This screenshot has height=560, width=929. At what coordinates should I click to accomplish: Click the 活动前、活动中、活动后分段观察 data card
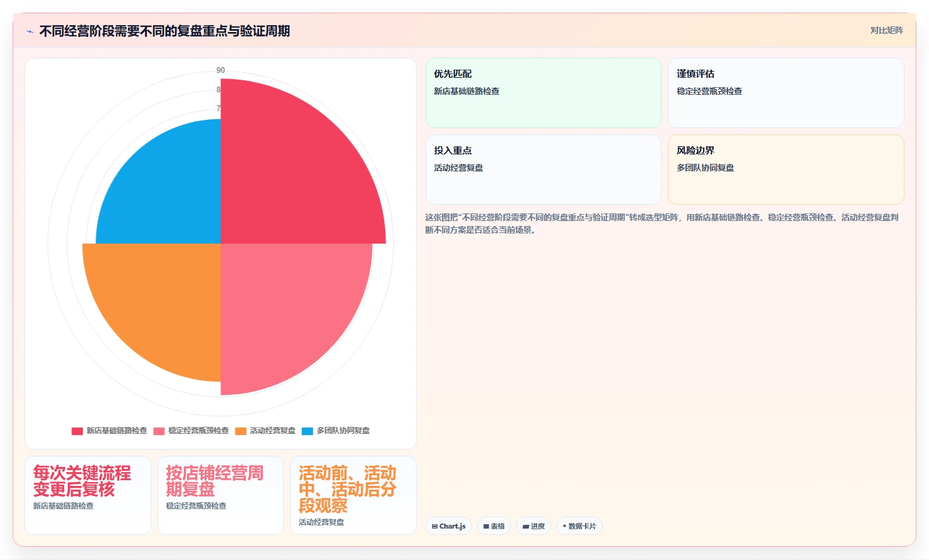[x=353, y=495]
